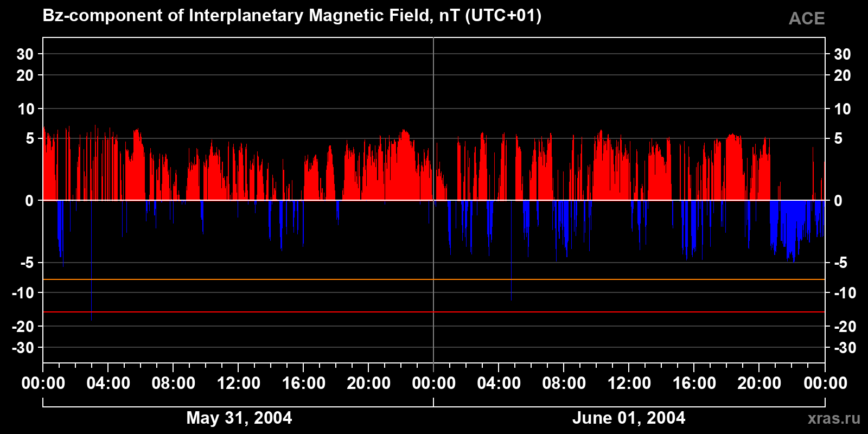
Task: Click the '04:00' tick label on May 31
Action: [x=108, y=383]
